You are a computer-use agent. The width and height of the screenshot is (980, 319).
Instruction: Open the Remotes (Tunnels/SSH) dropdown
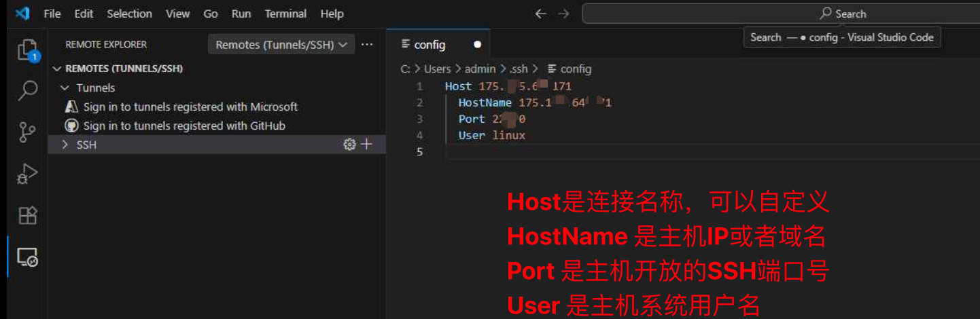coord(281,45)
